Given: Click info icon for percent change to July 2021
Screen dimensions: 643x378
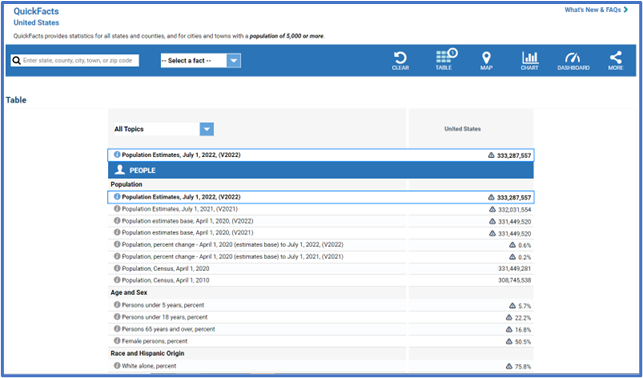Looking at the screenshot, I should coord(117,256).
